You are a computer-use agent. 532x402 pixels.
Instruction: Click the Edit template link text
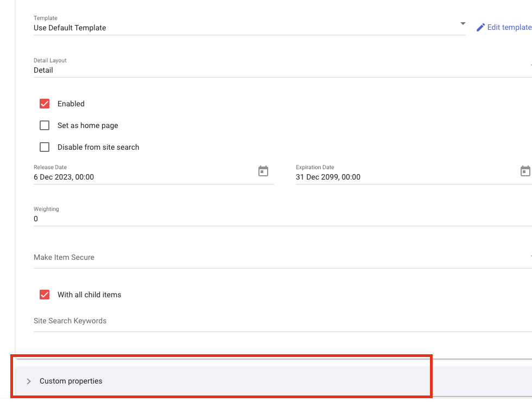click(509, 28)
